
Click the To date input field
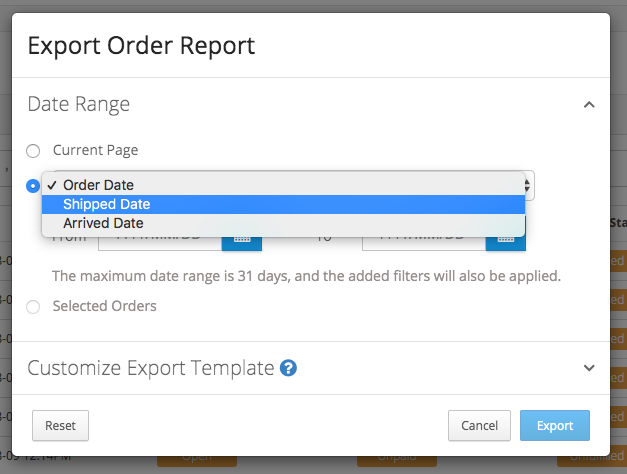click(424, 242)
